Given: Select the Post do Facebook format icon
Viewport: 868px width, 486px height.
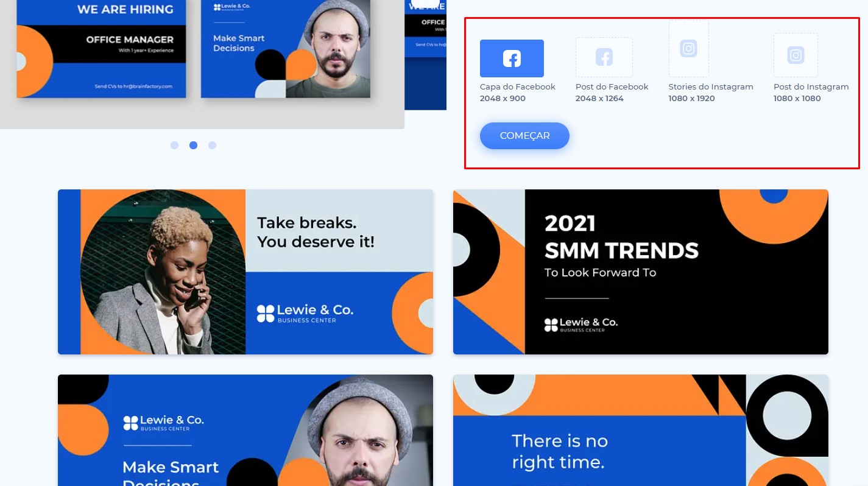Looking at the screenshot, I should (604, 57).
